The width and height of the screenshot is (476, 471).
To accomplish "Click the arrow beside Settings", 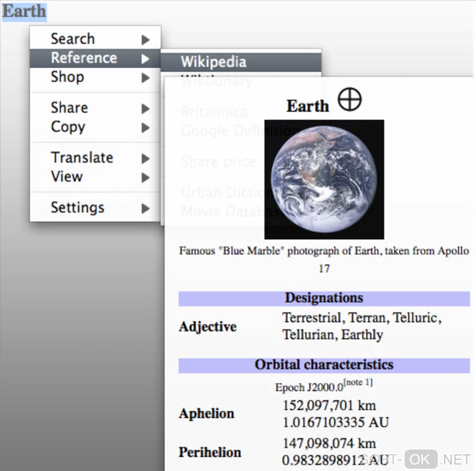I will point(146,208).
